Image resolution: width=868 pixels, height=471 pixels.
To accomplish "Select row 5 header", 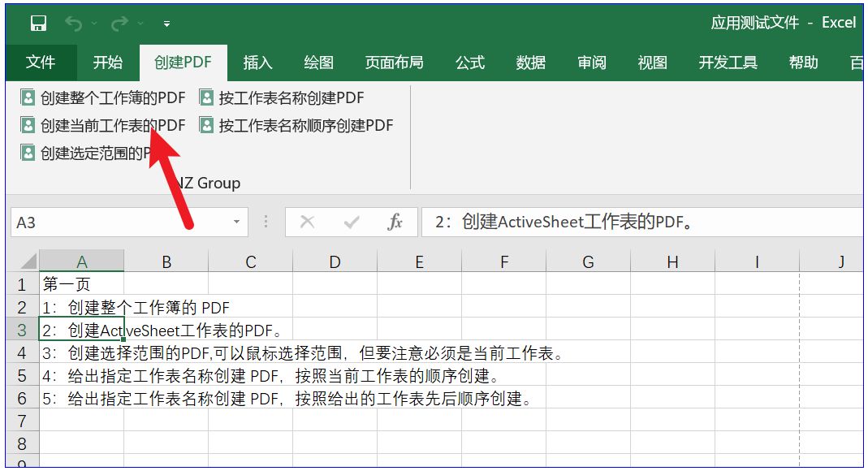I will [x=22, y=375].
